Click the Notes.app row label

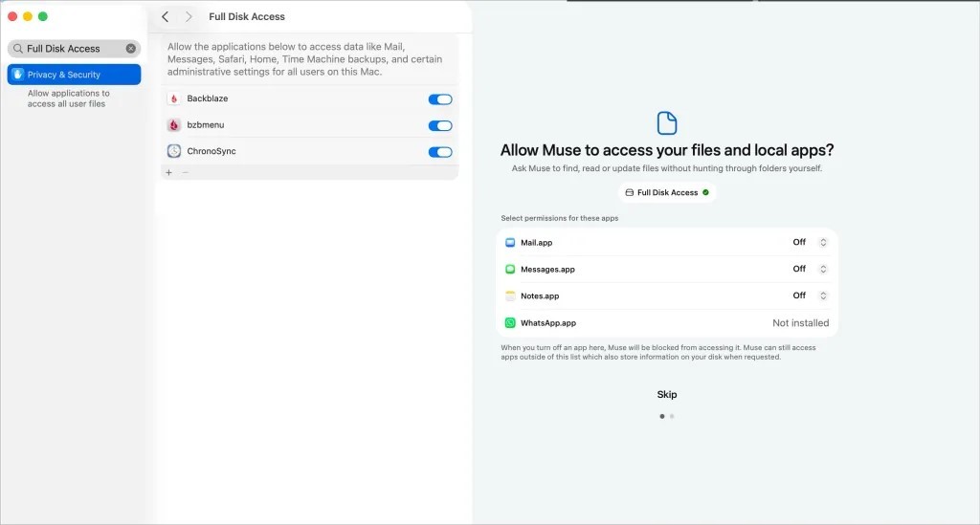[540, 296]
